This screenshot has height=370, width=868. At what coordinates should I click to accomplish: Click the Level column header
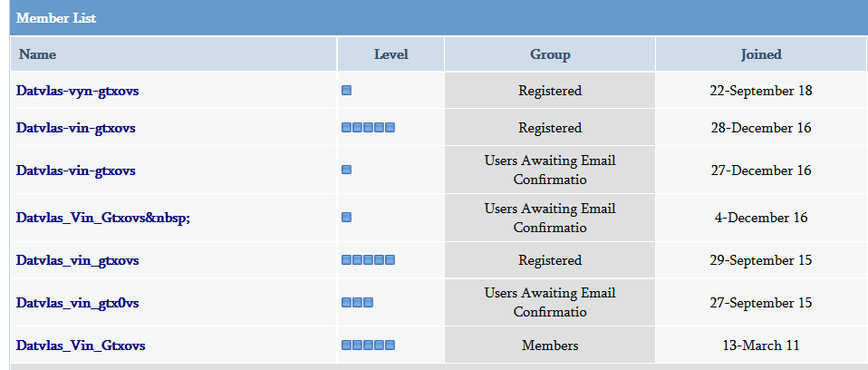[391, 54]
